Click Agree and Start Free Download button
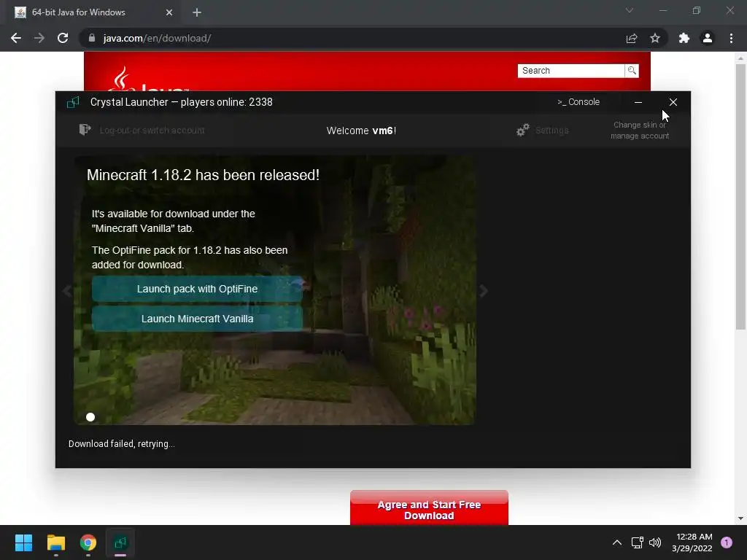Screen dimensions: 747x560 (429, 508)
